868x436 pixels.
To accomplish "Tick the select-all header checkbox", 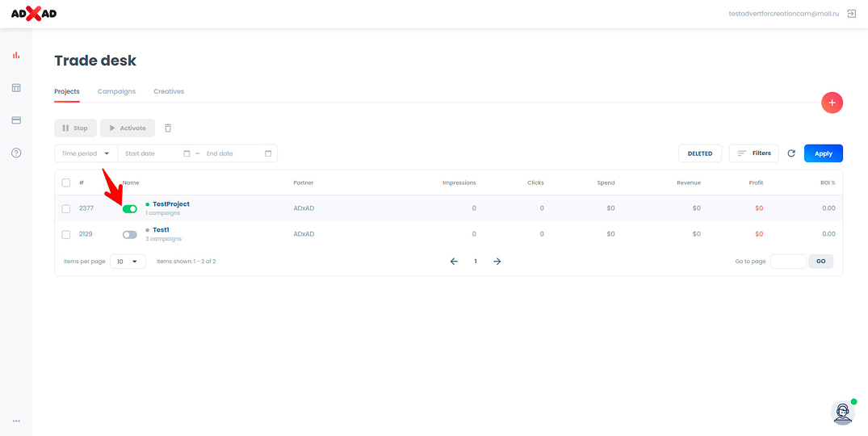I will [x=66, y=182].
